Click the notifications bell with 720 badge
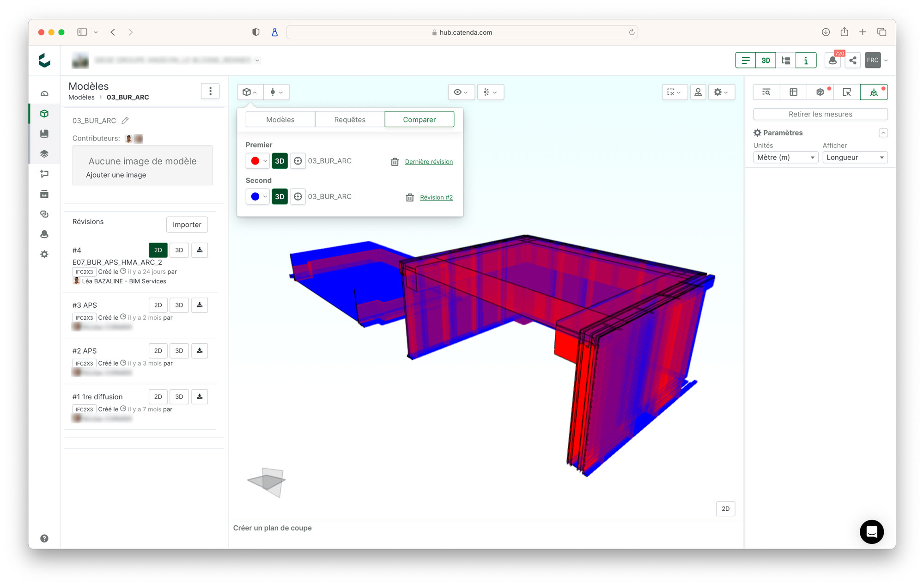The image size is (924, 586). click(833, 61)
